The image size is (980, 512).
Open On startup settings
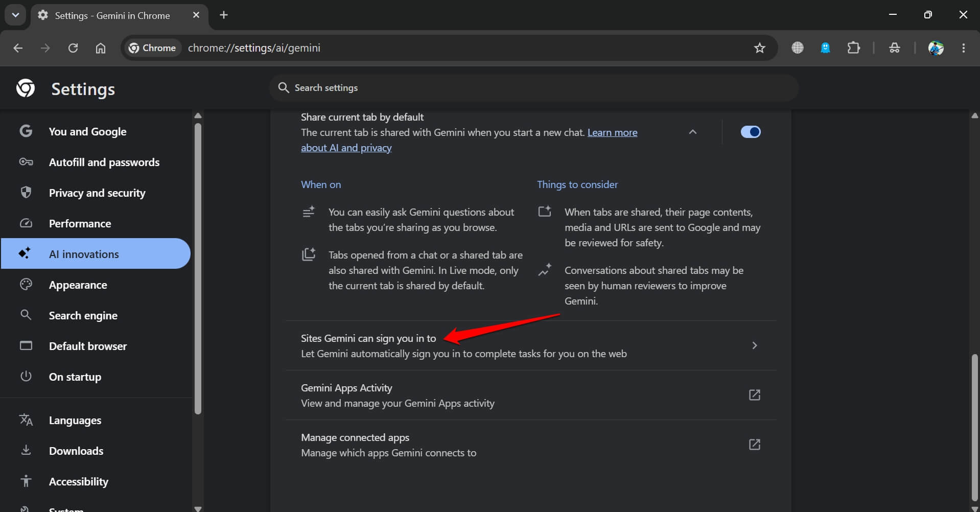(96, 377)
